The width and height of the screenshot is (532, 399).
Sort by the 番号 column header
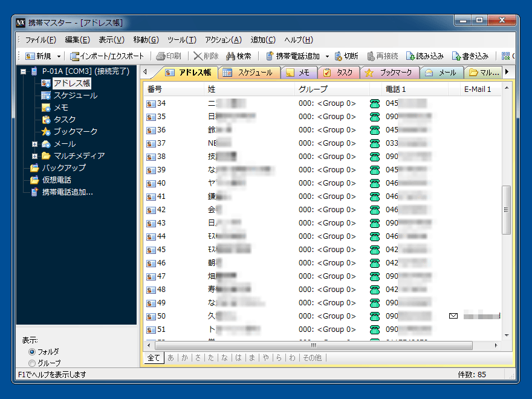(174, 89)
